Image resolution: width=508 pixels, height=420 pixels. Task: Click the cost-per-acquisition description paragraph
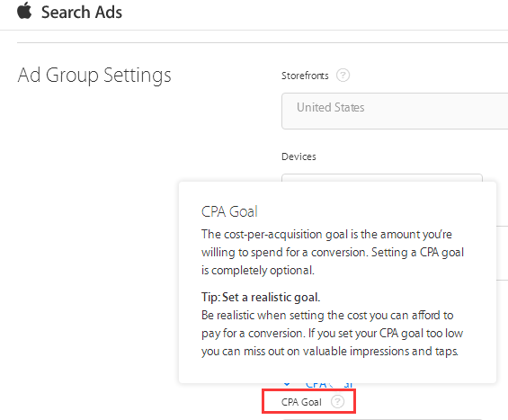click(x=333, y=252)
